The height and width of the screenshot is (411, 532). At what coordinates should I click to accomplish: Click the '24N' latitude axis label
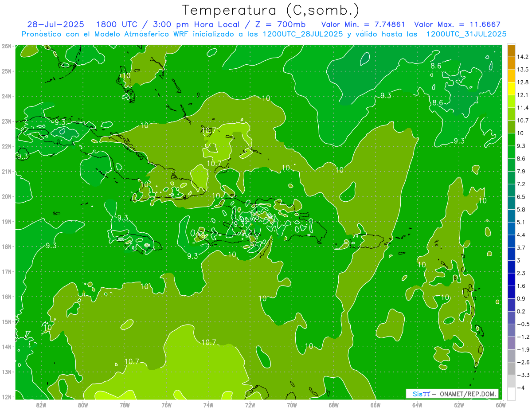(7, 96)
